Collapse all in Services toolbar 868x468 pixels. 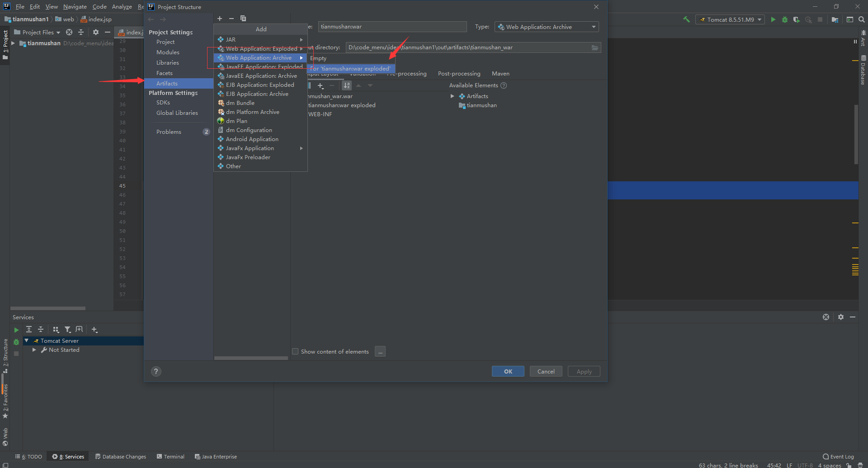pos(41,330)
